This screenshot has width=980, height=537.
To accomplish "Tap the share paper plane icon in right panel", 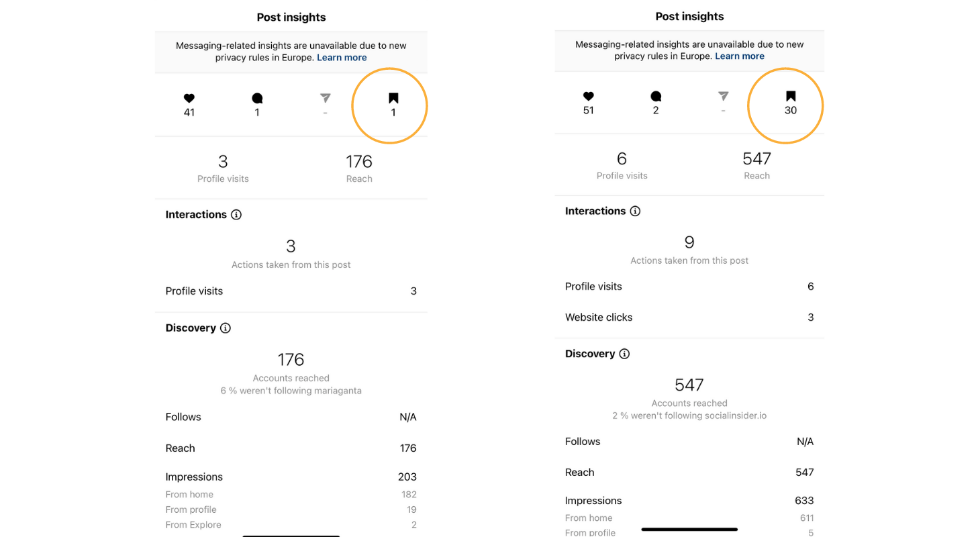I will tap(723, 96).
